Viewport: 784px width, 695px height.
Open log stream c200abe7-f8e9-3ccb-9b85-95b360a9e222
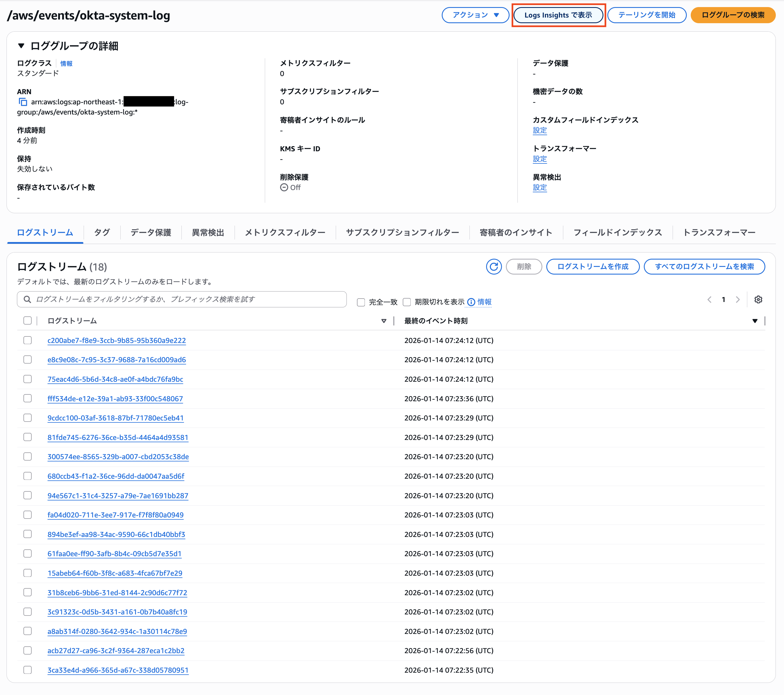coord(117,340)
